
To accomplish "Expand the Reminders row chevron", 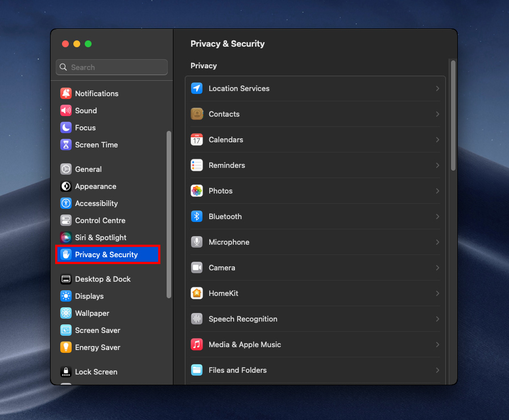I will coord(437,165).
